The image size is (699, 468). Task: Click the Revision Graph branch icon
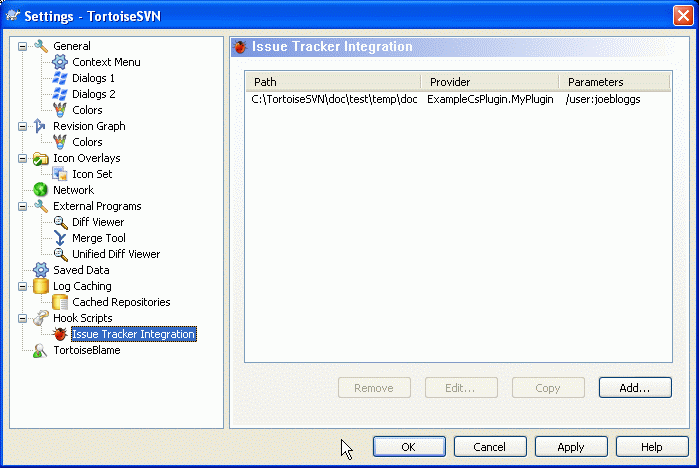[x=40, y=126]
